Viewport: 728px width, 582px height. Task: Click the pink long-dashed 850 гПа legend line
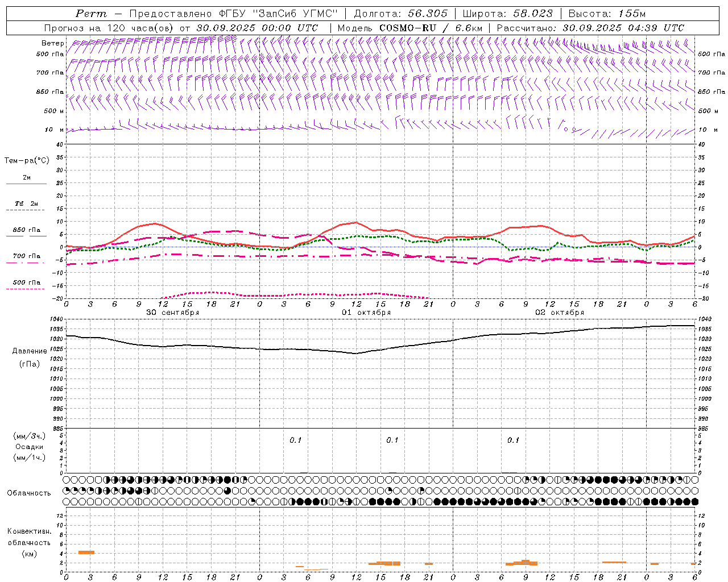[x=26, y=236]
